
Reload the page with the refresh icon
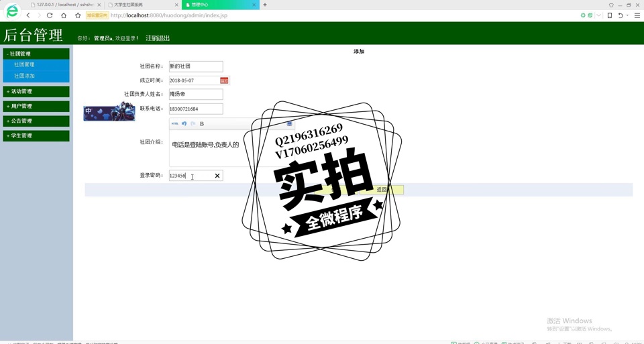point(50,15)
